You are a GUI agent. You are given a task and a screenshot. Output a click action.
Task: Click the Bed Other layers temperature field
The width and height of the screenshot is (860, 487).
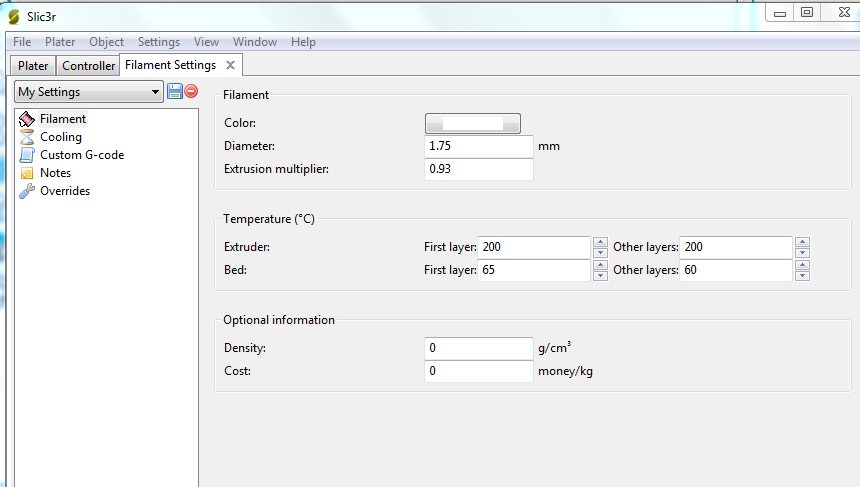pyautogui.click(x=736, y=270)
